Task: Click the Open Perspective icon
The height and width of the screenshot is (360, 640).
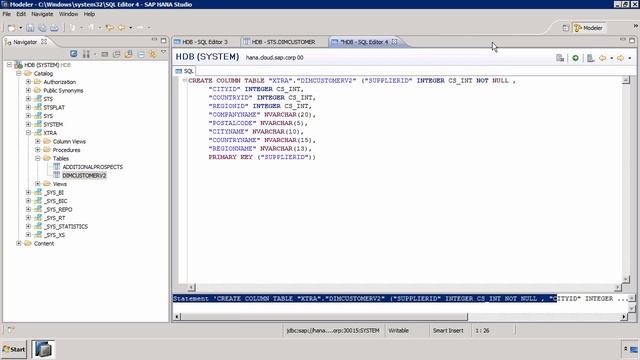Action: pos(565,28)
